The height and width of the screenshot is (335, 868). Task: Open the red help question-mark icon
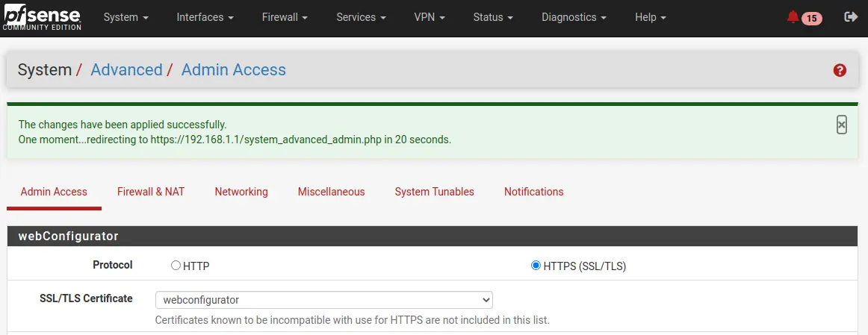pyautogui.click(x=840, y=70)
